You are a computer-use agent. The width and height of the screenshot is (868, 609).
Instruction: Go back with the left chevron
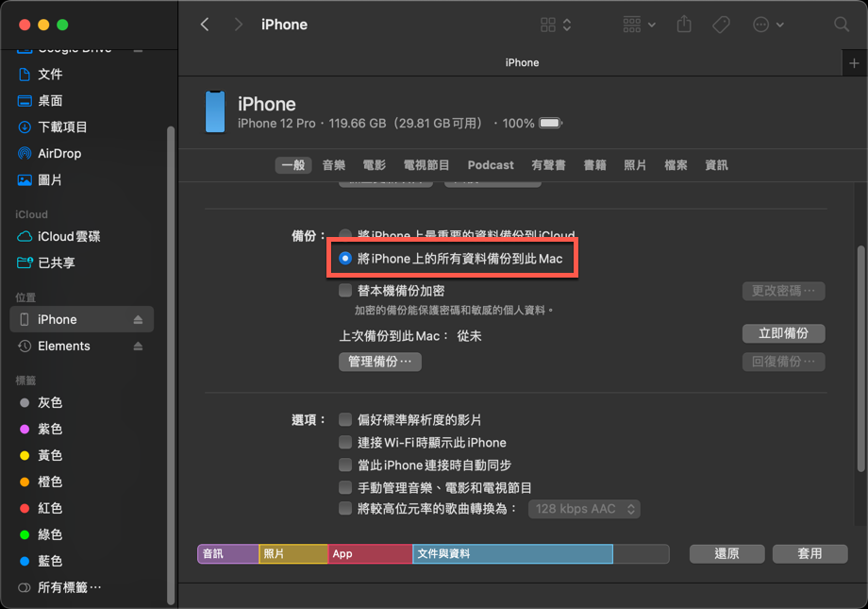point(205,25)
